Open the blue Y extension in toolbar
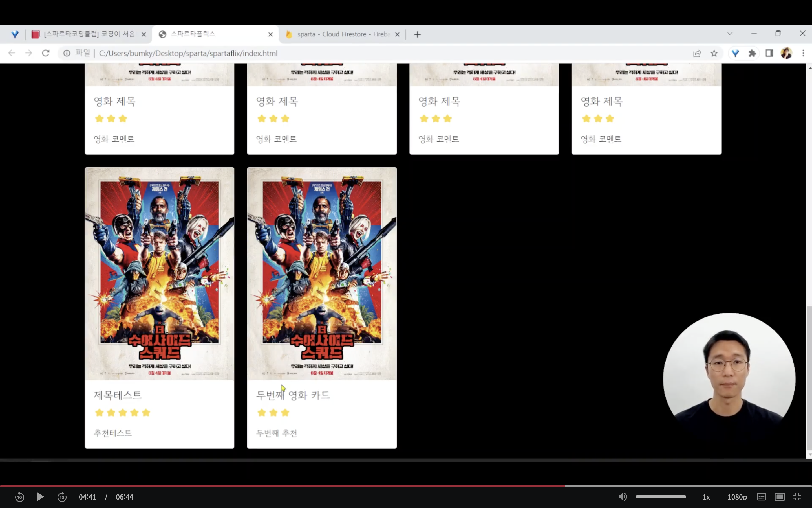This screenshot has height=508, width=812. click(735, 53)
